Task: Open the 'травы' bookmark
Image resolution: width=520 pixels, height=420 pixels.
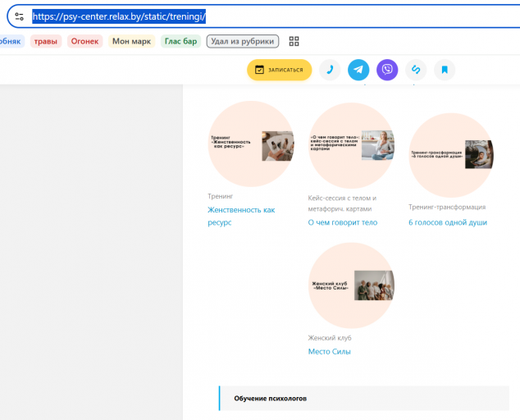Action: click(46, 42)
